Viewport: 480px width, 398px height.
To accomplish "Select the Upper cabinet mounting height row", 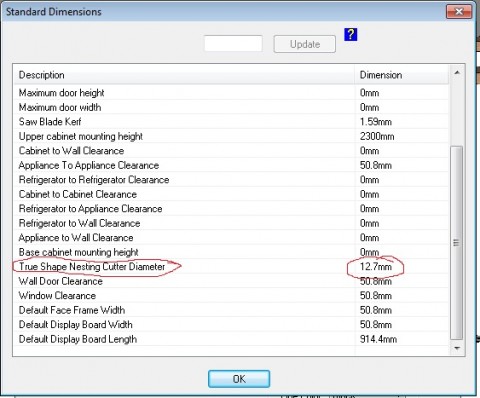I will pyautogui.click(x=232, y=136).
